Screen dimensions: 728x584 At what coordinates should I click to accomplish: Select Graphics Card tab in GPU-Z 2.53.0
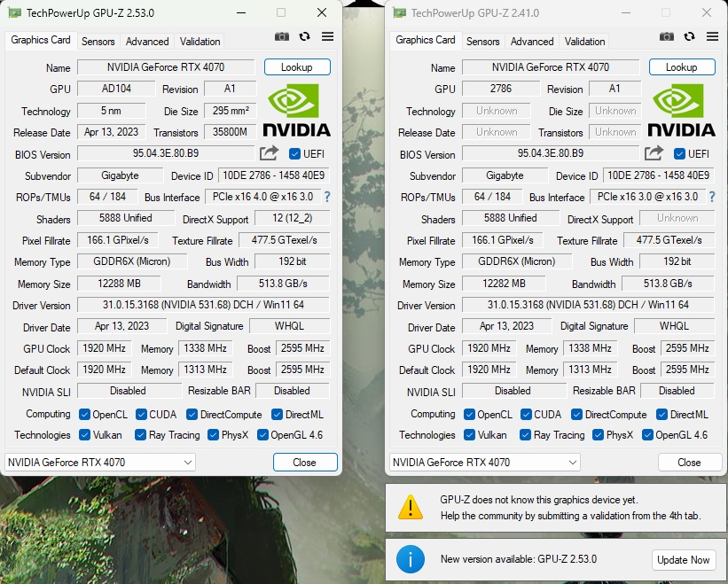tap(41, 40)
